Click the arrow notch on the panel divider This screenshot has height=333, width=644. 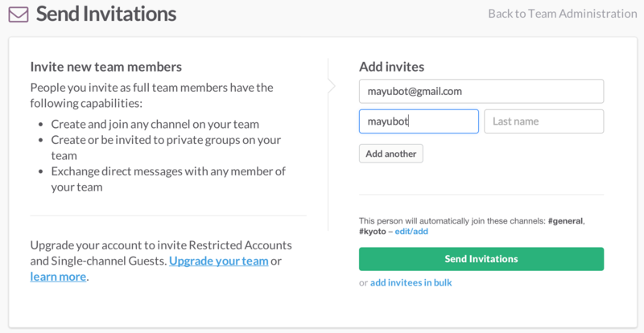pyautogui.click(x=332, y=86)
